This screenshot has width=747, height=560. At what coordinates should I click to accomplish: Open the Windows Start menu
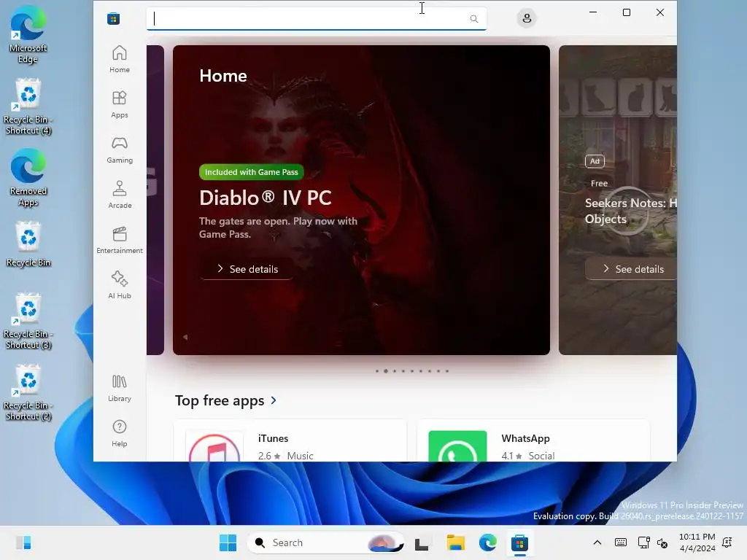[x=228, y=542]
